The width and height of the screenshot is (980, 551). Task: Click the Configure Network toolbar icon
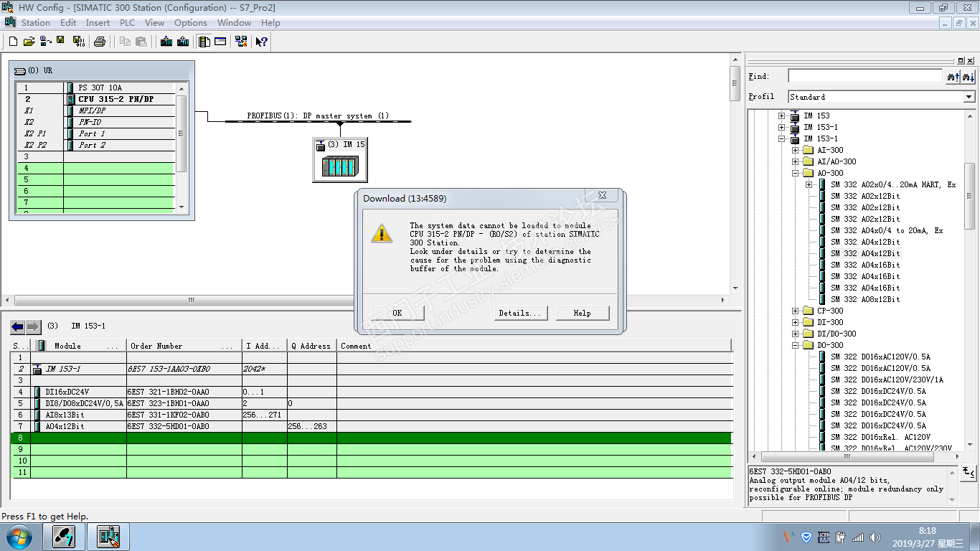point(241,42)
